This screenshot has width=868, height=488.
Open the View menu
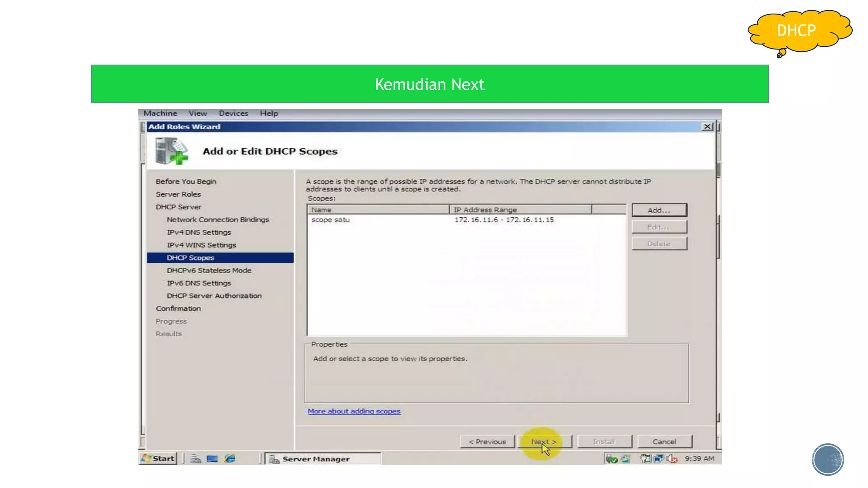(x=198, y=114)
